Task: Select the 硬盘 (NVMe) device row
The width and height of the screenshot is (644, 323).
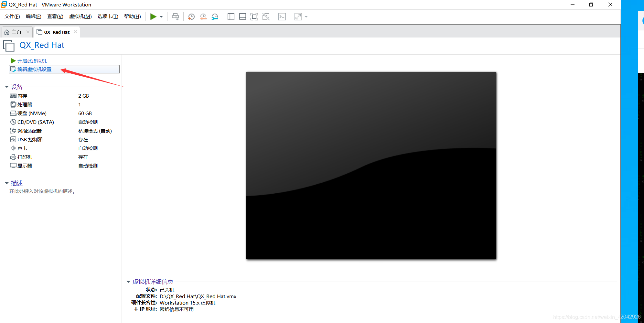Action: tap(64, 113)
